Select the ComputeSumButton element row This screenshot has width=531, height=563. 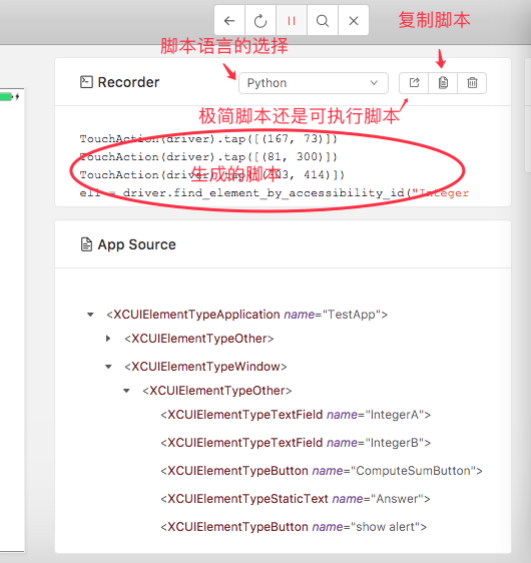pos(321,471)
